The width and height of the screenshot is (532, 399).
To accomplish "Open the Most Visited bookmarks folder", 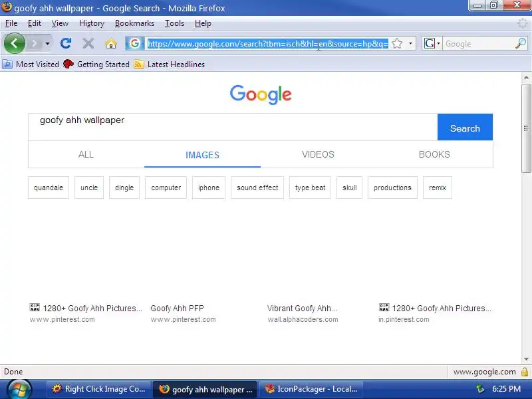I will [31, 64].
